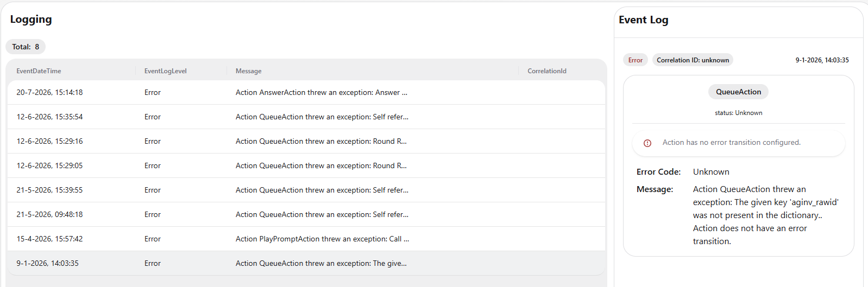868x287 pixels.
Task: Click the CorrelationId column header
Action: pos(547,71)
